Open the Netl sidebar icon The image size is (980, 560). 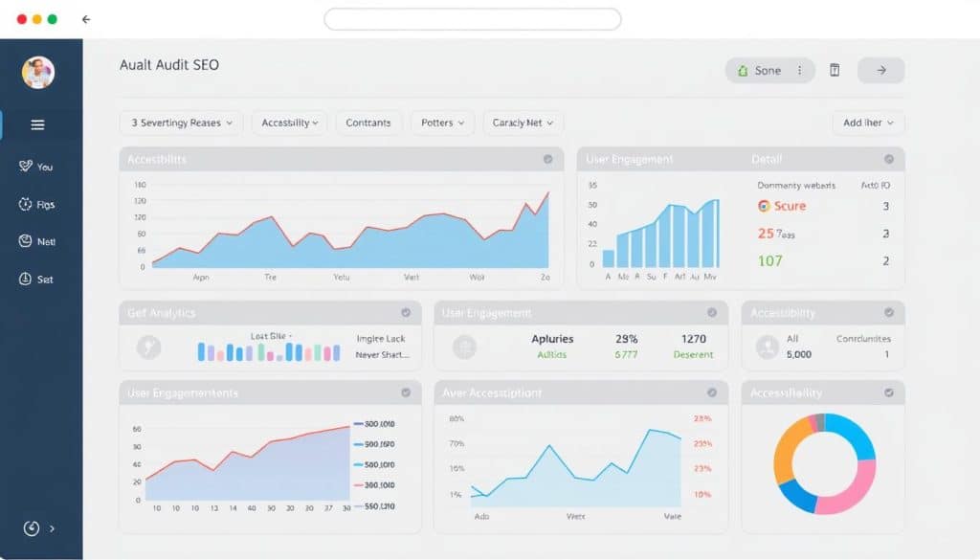(x=25, y=241)
